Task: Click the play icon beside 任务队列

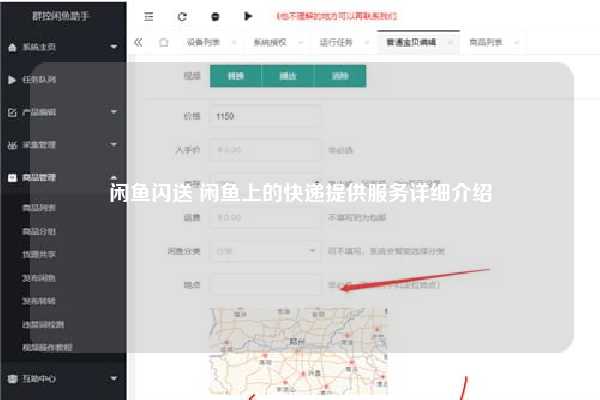Action: pyautogui.click(x=12, y=80)
